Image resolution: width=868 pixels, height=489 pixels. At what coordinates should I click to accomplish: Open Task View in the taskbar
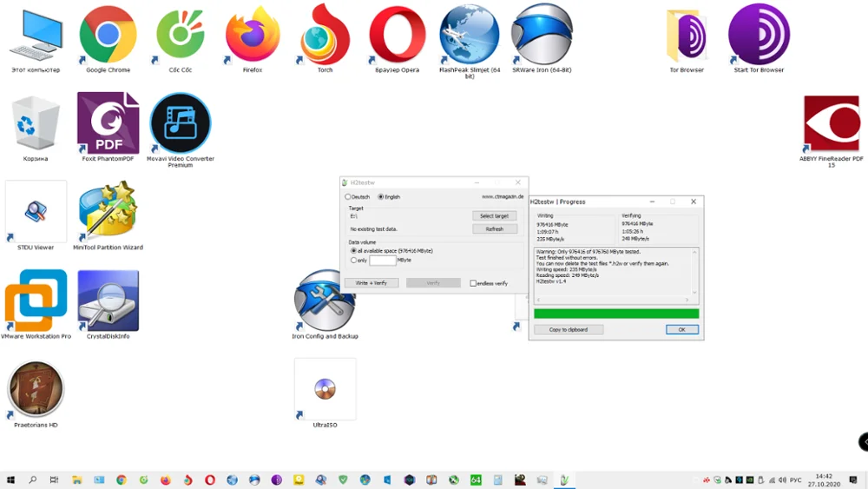(x=54, y=479)
